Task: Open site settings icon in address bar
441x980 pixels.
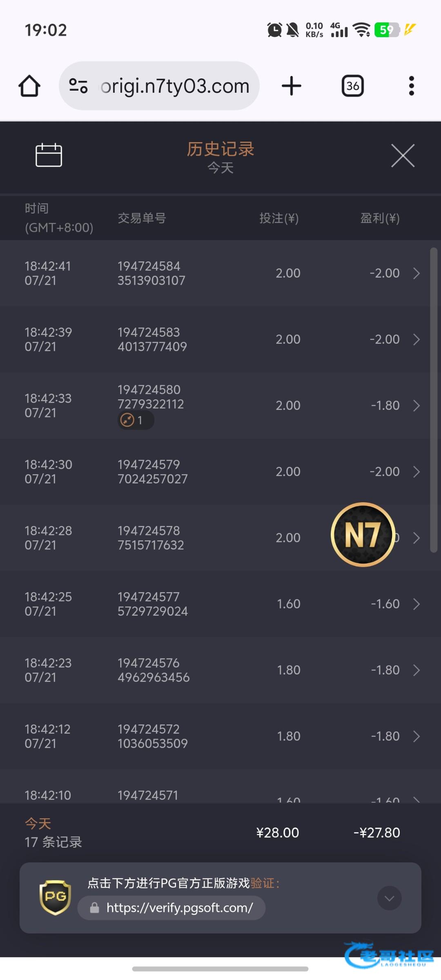Action: click(x=78, y=86)
